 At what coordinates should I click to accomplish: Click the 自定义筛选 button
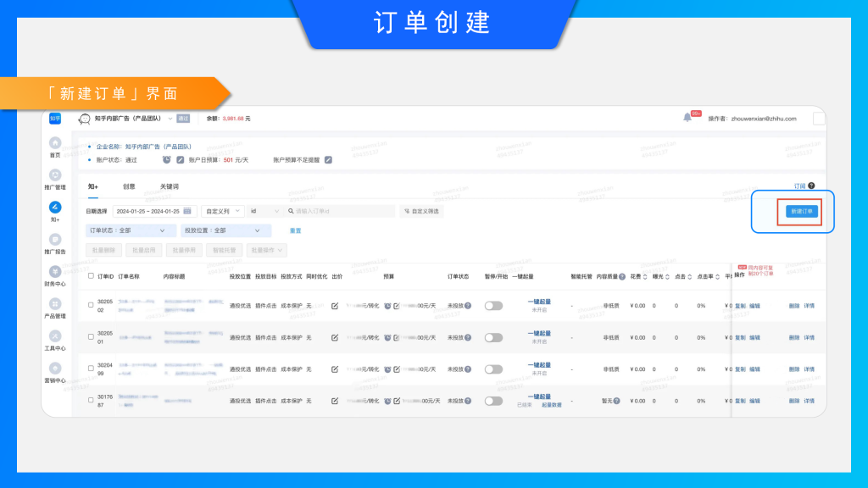421,211
